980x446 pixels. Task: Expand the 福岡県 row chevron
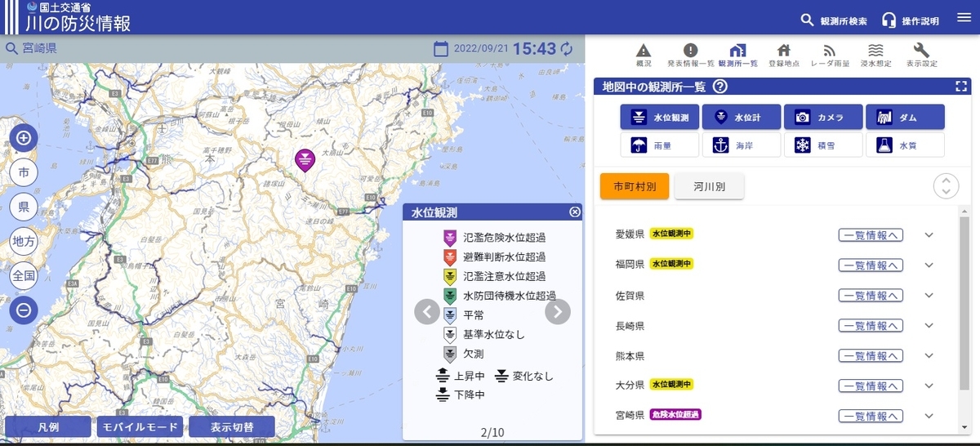(x=929, y=265)
